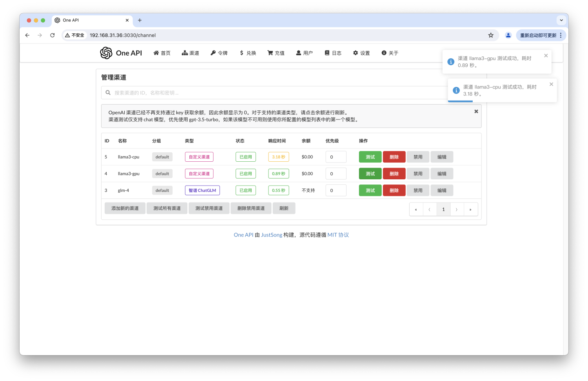Click the llama3-cpu priority input
Image resolution: width=588 pixels, height=381 pixels.
336,157
